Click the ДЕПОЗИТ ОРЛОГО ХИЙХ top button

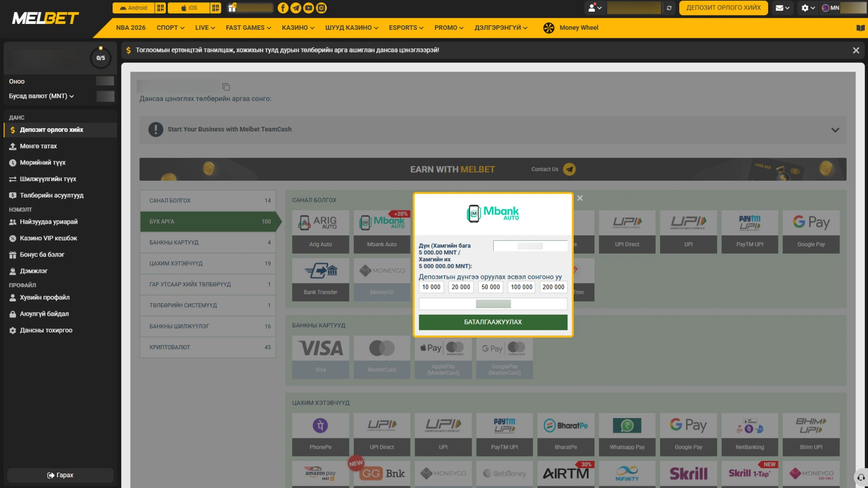coord(723,8)
